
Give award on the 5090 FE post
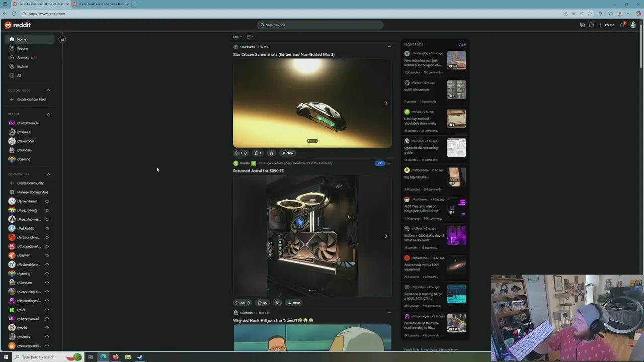tap(277, 303)
